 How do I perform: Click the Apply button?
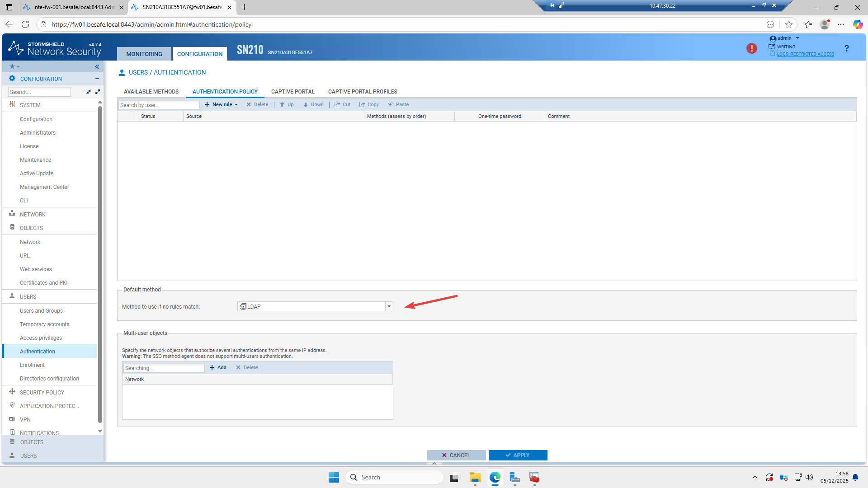point(518,455)
